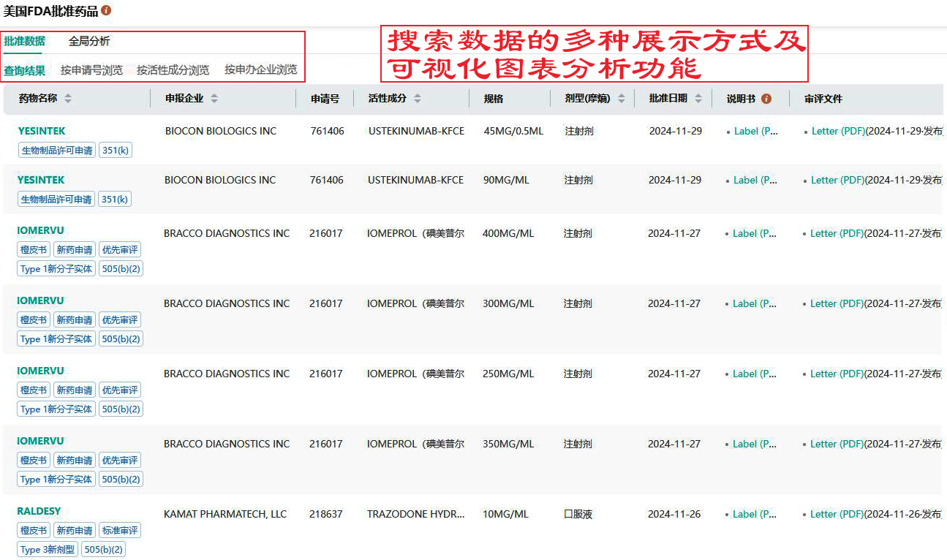Open IOMERVU drug name in the 400MG/ML row
Image resolution: width=947 pixels, height=560 pixels.
coord(40,231)
